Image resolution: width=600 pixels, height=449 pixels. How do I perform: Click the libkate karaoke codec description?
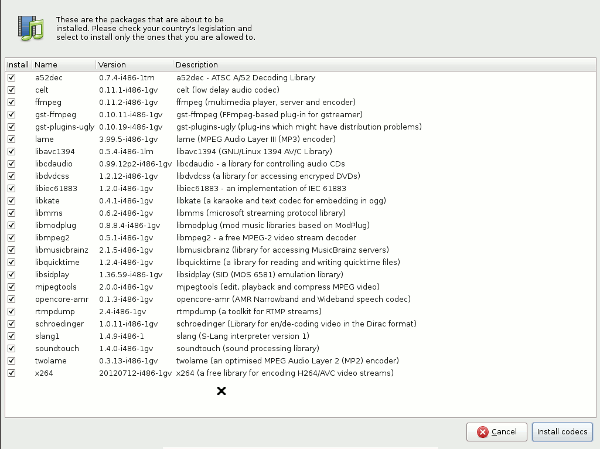(x=281, y=201)
